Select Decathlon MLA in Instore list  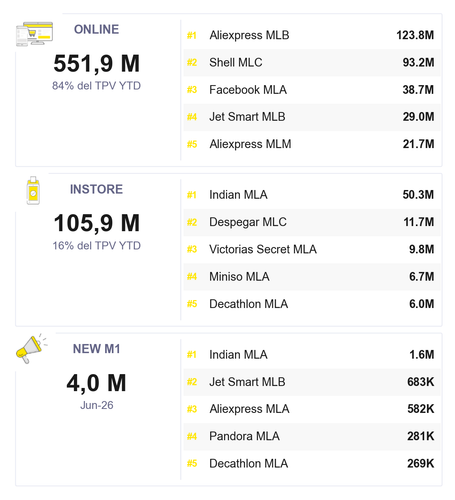[312, 304]
